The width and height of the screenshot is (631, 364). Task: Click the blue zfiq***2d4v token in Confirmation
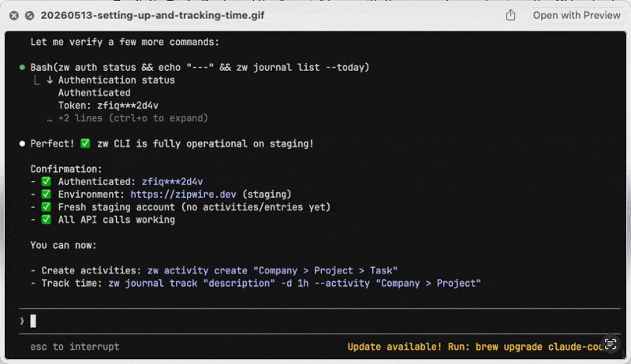(x=172, y=181)
